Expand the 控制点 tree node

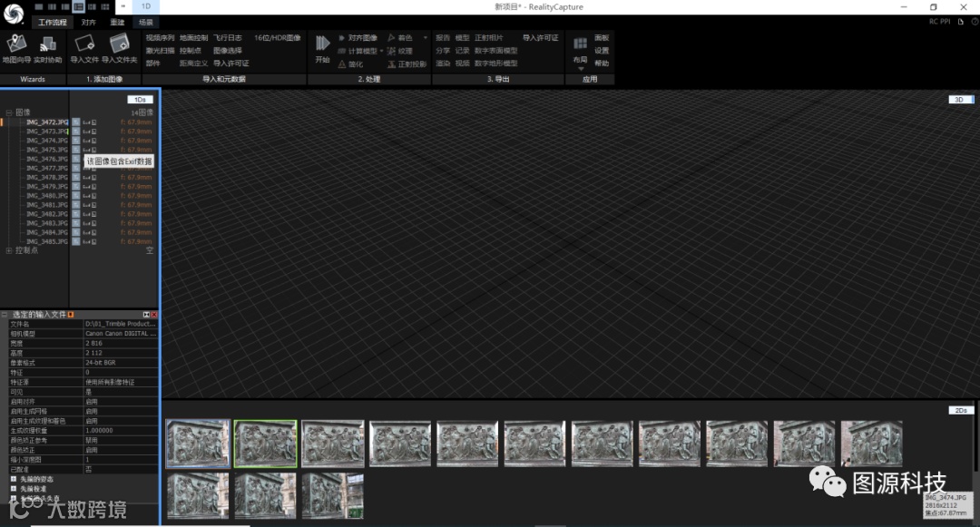pos(9,250)
